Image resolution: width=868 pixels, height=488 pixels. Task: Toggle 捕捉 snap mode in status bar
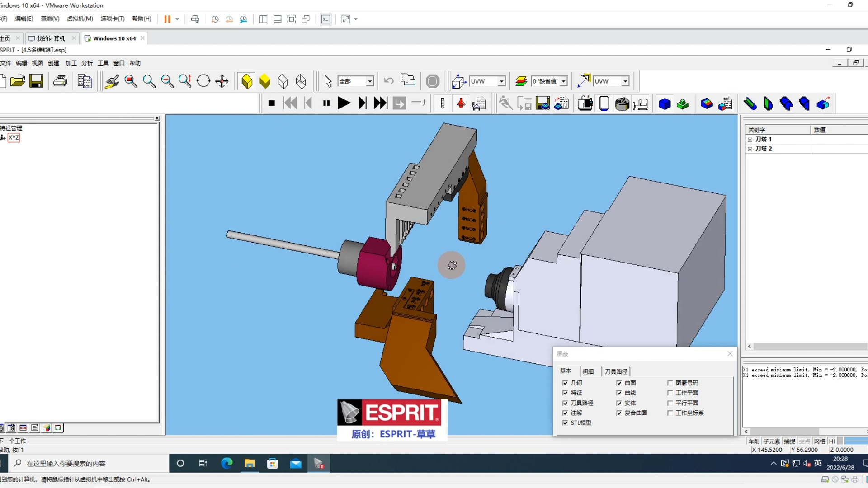[x=789, y=441]
